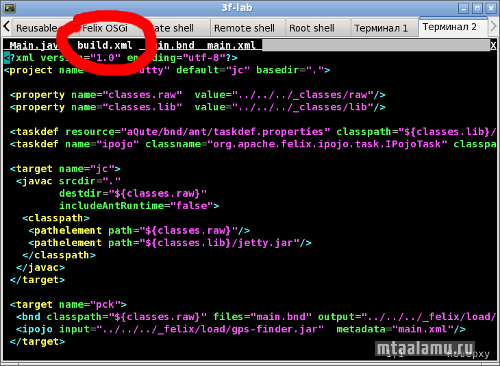500x366 pixels.
Task: Switch to main.xml editor buffer tab
Action: pyautogui.click(x=231, y=45)
